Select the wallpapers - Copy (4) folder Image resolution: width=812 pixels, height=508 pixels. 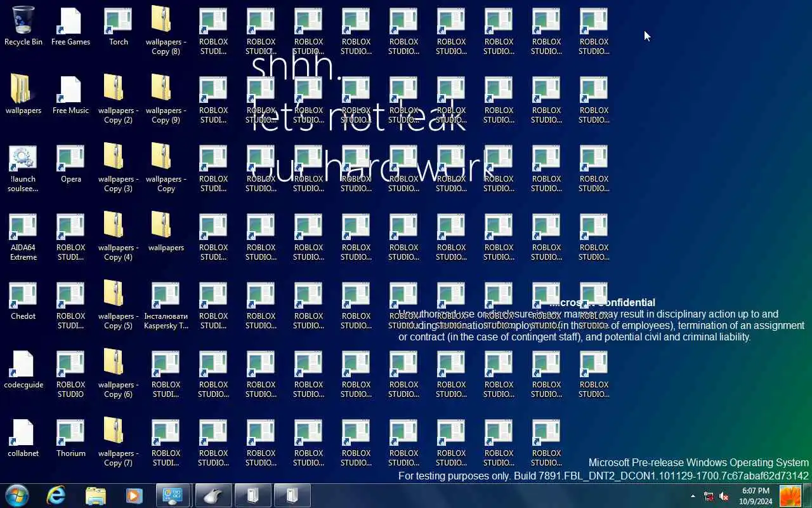[118, 236]
